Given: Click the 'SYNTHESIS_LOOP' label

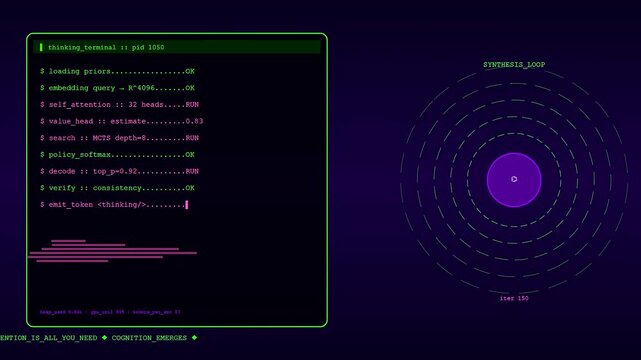Looking at the screenshot, I should click(x=514, y=65).
